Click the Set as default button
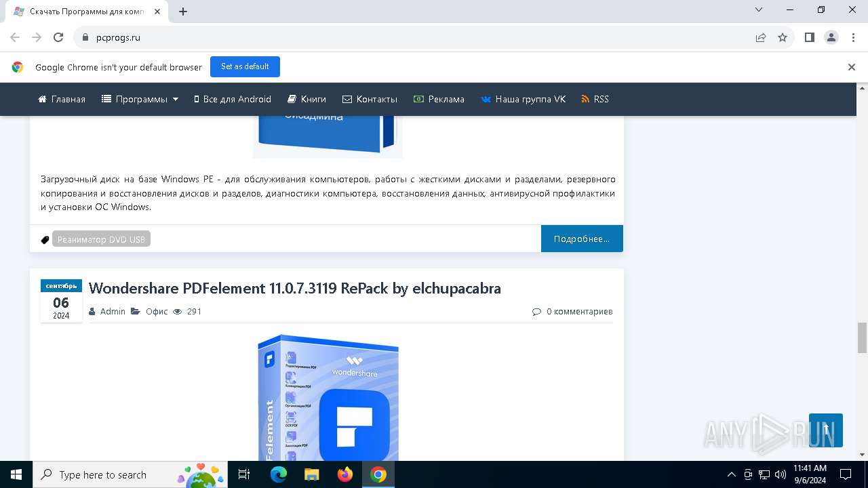This screenshot has height=488, width=868. pos(245,66)
